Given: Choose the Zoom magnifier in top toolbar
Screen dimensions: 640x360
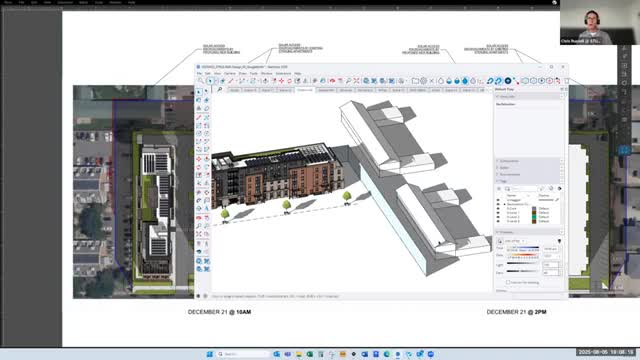Looking at the screenshot, I should tap(348, 81).
